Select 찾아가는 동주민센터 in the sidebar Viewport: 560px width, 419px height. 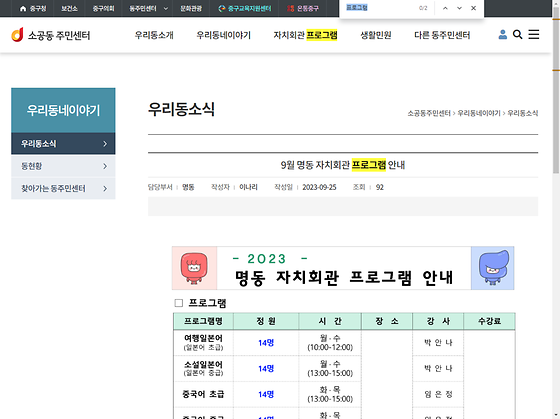click(63, 188)
